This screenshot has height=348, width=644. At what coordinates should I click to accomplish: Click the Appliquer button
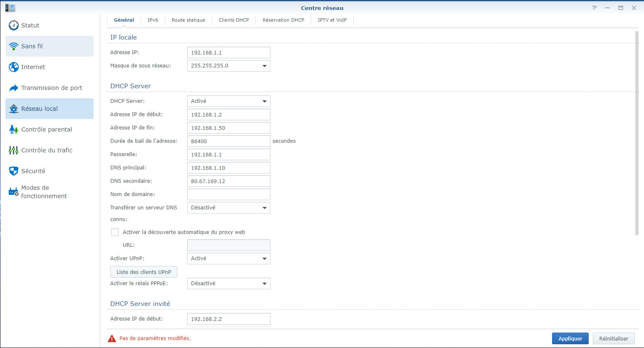click(570, 338)
